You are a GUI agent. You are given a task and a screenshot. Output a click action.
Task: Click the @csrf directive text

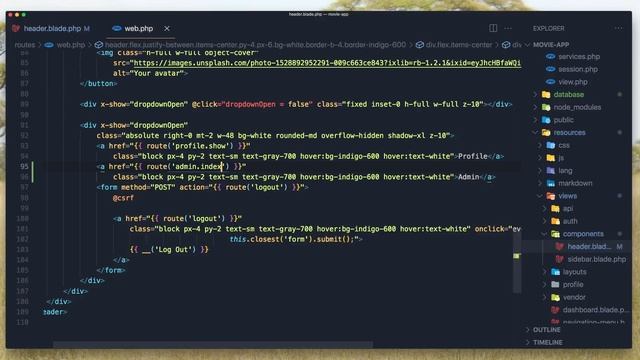(x=123, y=198)
